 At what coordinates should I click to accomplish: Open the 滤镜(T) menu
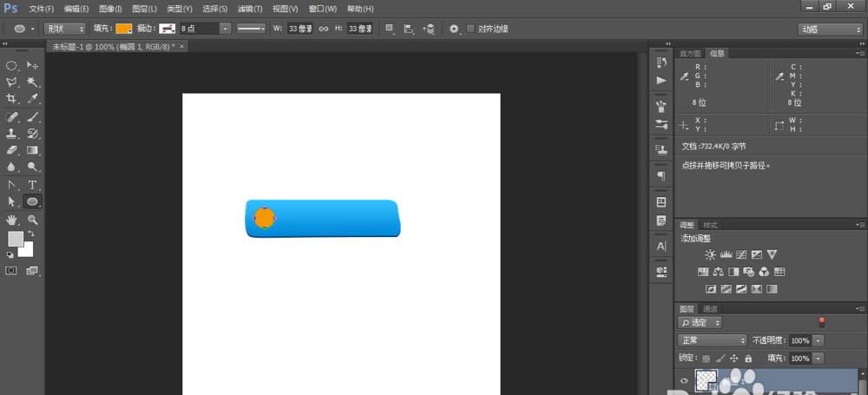[x=248, y=8]
